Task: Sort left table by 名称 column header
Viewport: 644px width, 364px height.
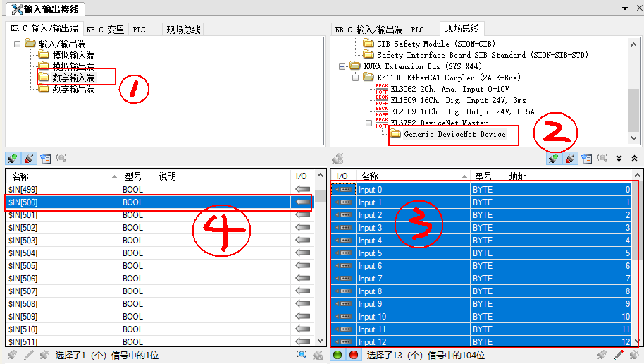Action: tap(63, 176)
